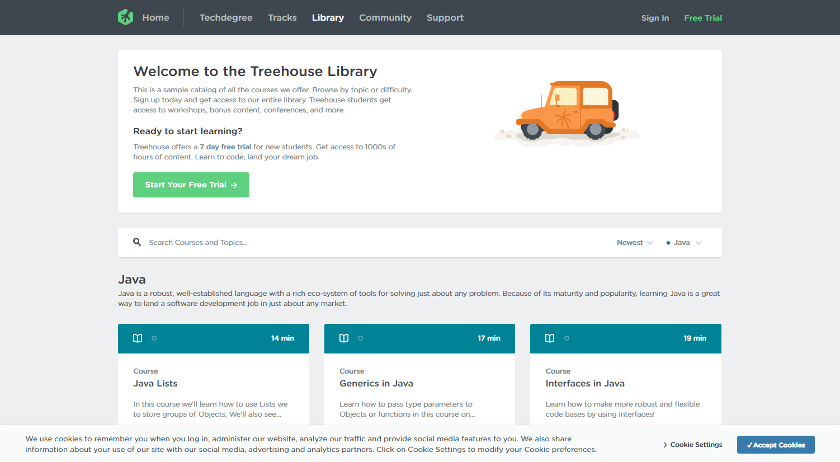The width and height of the screenshot is (840, 462).
Task: Click the circle indicator on Java Lists card
Action: pyautogui.click(x=154, y=338)
